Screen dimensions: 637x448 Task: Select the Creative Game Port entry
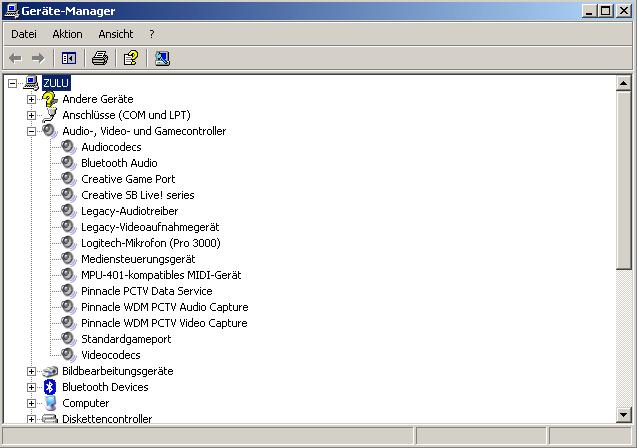(128, 179)
